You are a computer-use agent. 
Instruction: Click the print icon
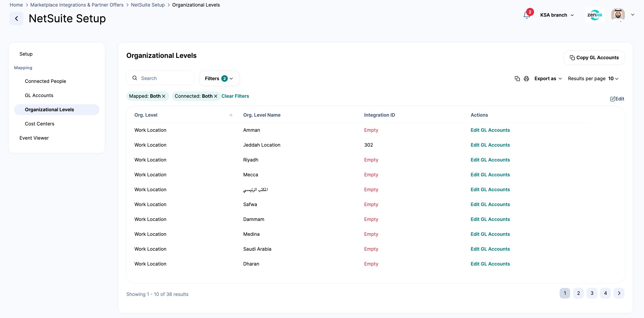pos(526,79)
